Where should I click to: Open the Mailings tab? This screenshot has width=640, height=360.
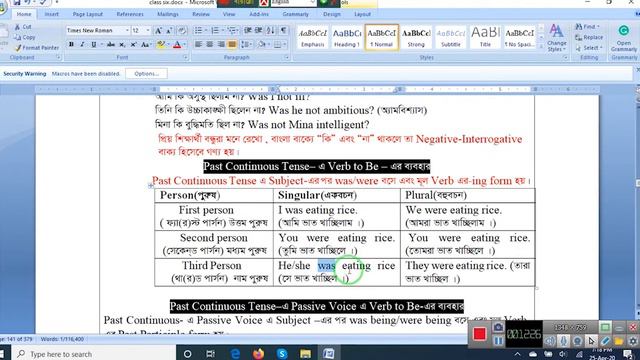(168, 14)
